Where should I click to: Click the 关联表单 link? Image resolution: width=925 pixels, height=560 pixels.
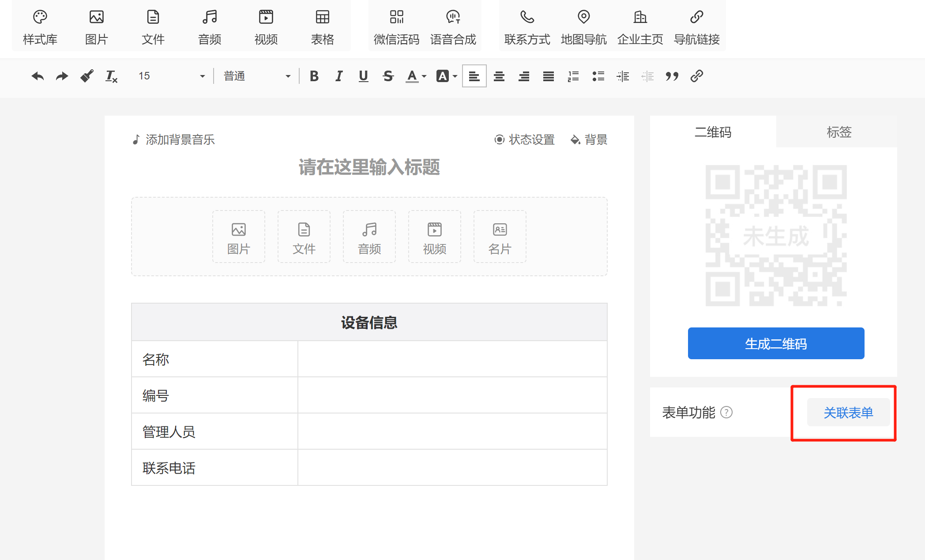[848, 413]
